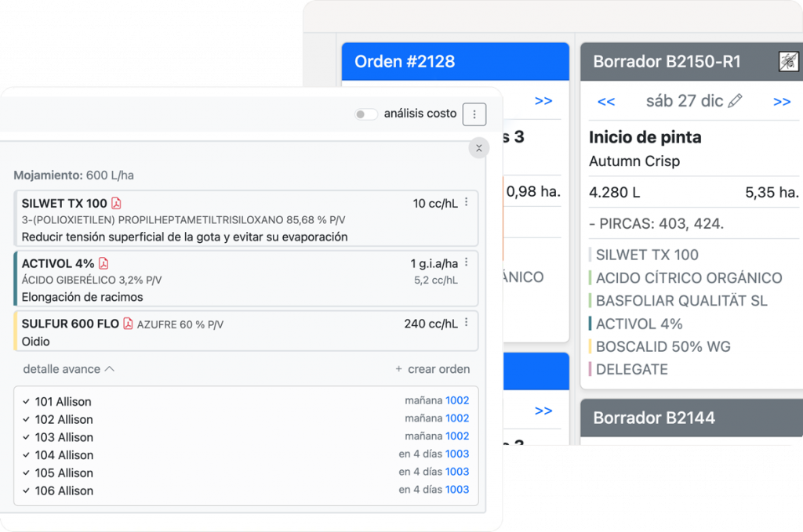Toggle the check for 101 Allison

27,402
